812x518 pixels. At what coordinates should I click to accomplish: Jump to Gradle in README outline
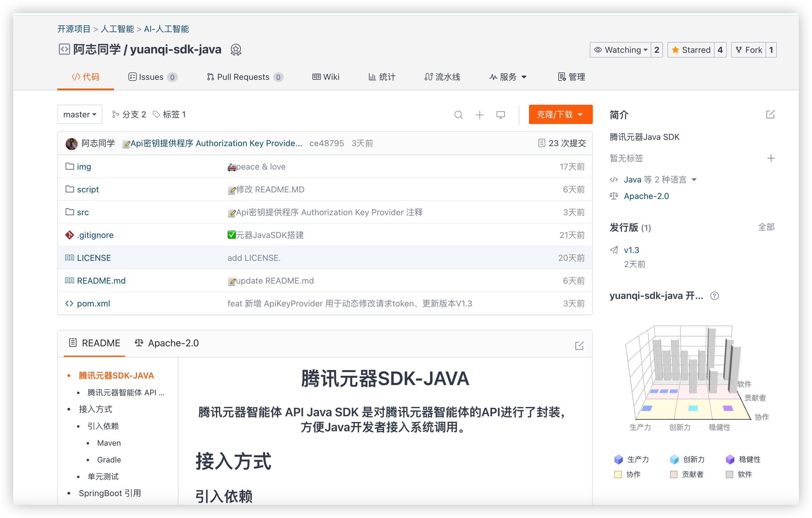pos(109,459)
